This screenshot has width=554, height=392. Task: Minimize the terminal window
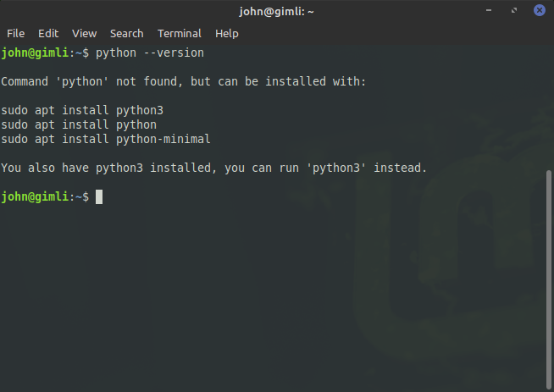coord(489,10)
